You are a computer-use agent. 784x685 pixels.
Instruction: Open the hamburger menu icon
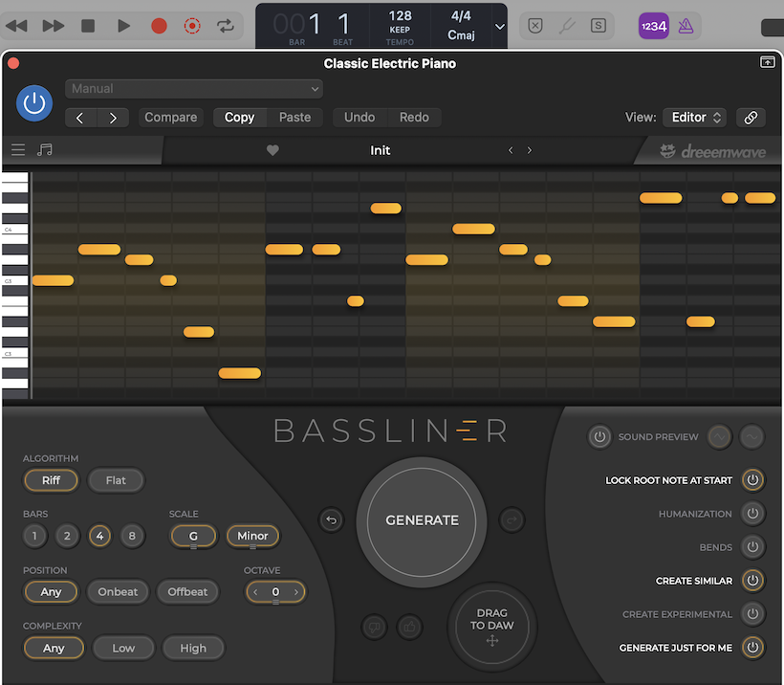(x=18, y=149)
